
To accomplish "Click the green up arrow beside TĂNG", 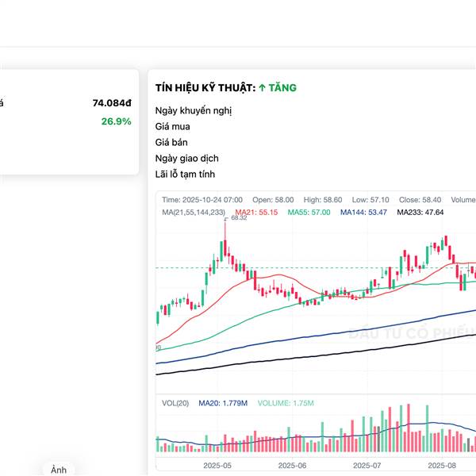I will [x=262, y=88].
